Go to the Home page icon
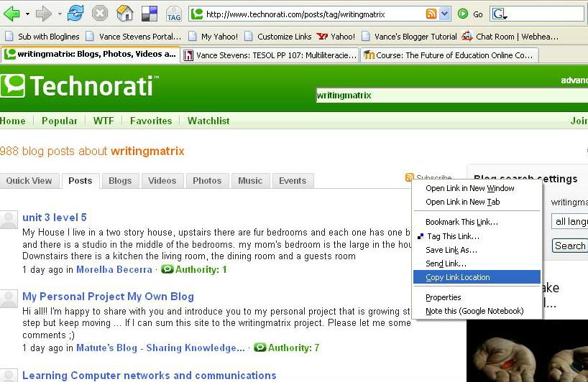Viewport: 588px width, 382px height. 124,14
